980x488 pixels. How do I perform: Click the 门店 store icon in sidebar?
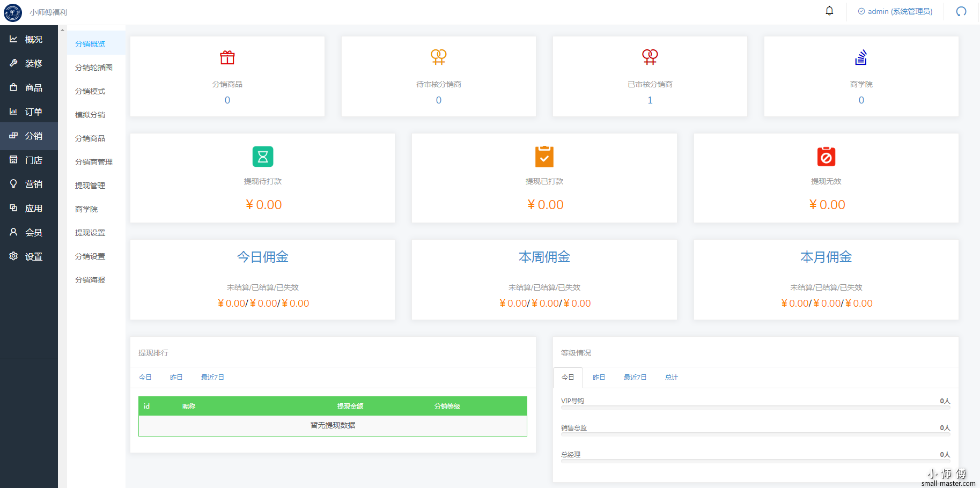click(13, 159)
